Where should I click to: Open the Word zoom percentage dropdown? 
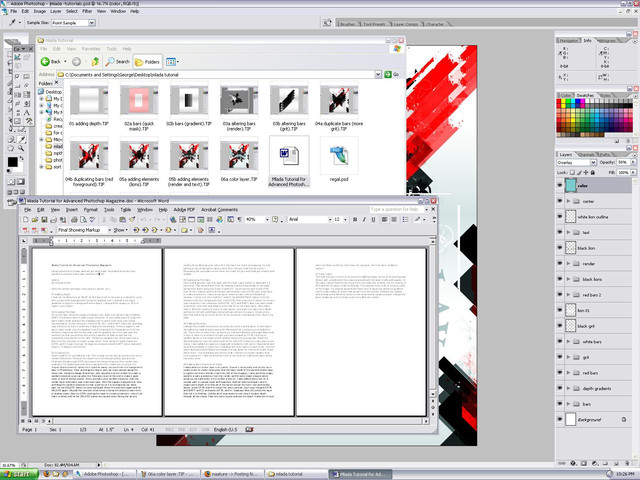point(267,220)
